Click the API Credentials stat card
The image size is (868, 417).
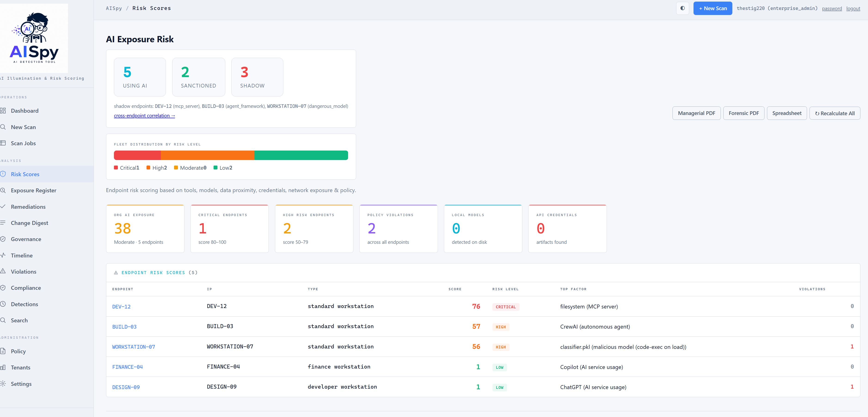coord(567,229)
